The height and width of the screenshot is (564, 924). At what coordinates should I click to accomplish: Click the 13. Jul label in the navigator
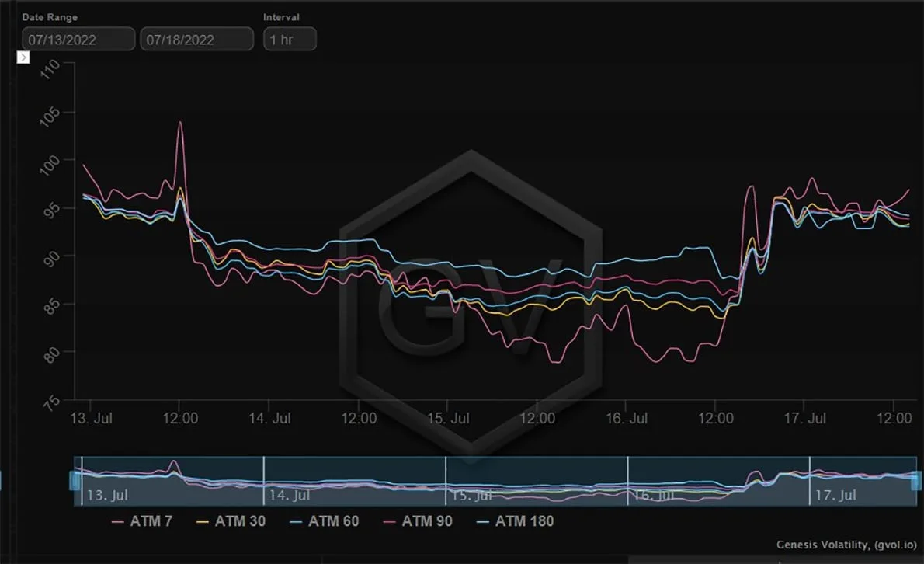point(107,495)
